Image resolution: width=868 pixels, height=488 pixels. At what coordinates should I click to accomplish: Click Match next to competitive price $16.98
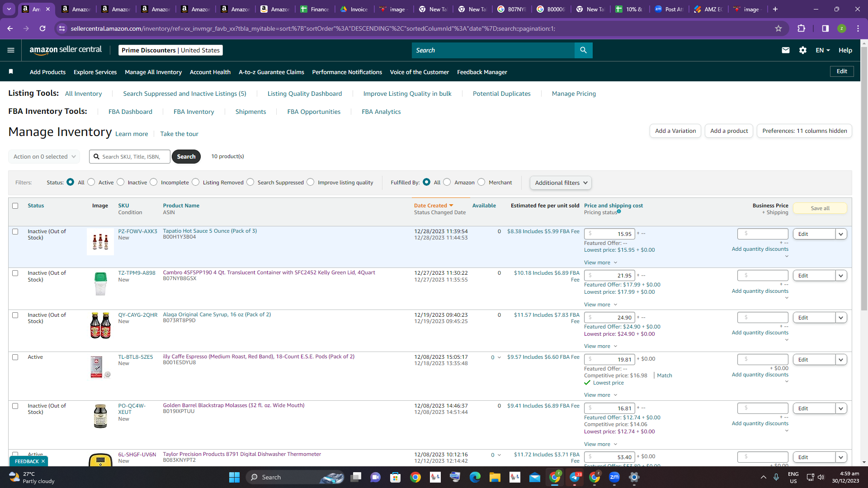[664, 375]
